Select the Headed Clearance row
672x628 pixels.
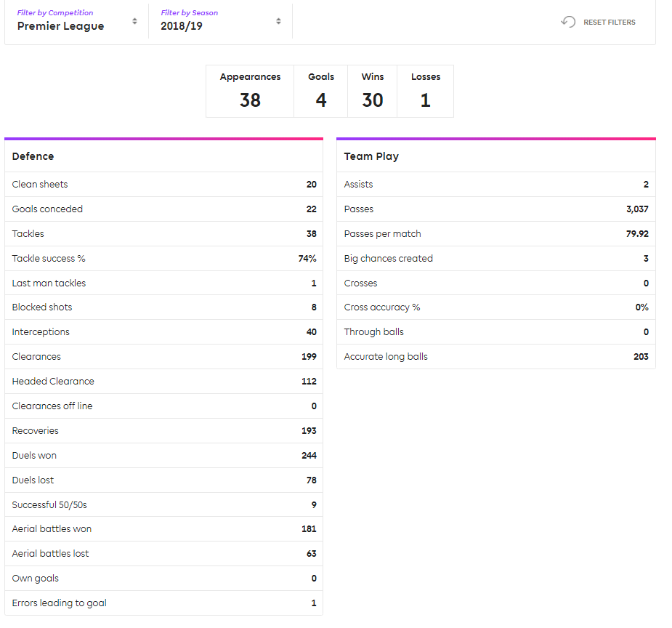163,382
